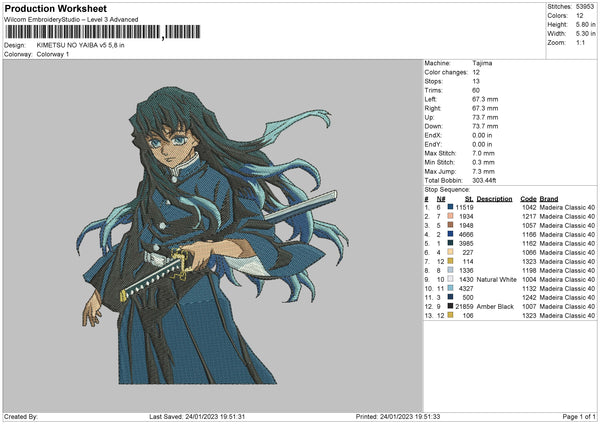Click the 'Left:' 67.3 mm value
600x424 pixels.
click(485, 99)
